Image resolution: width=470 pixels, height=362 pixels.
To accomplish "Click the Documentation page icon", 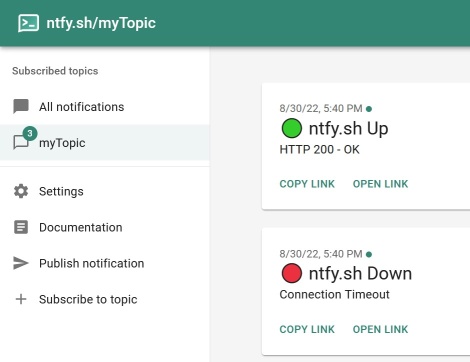I will pyautogui.click(x=21, y=227).
